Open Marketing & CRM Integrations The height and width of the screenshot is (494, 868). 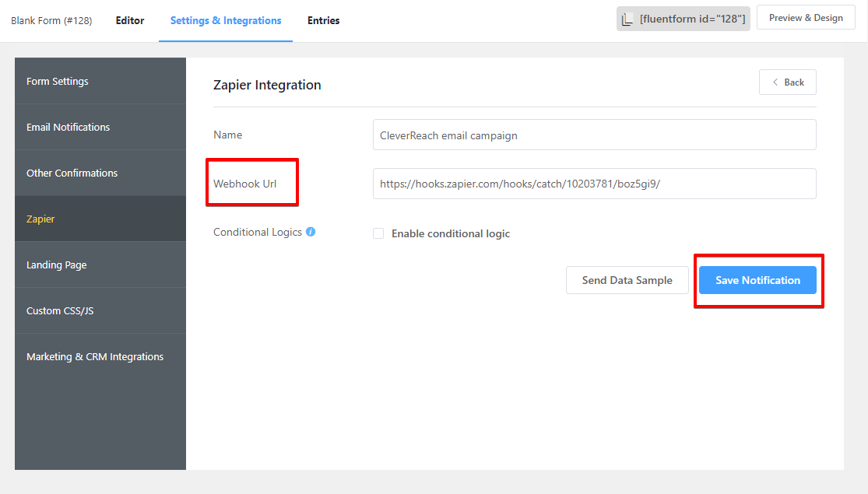point(100,356)
